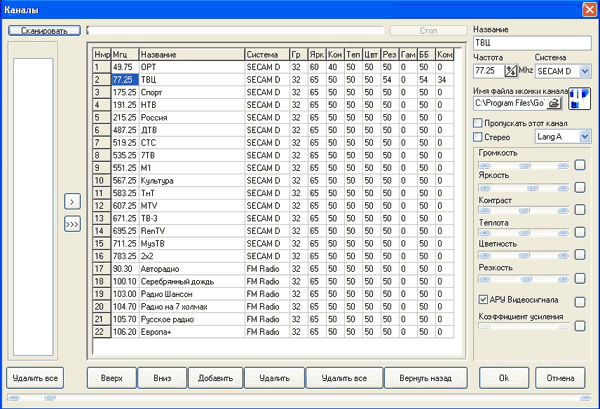Toggle checkbox next to Коэффициент усиления
600x409 pixels.
coord(580,326)
